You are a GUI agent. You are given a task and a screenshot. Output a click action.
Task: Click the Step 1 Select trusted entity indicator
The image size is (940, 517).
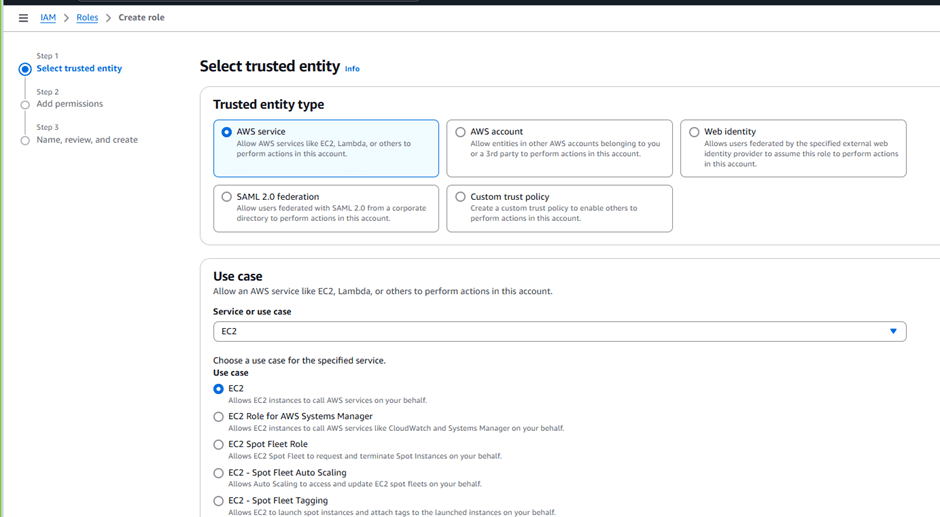(x=25, y=69)
